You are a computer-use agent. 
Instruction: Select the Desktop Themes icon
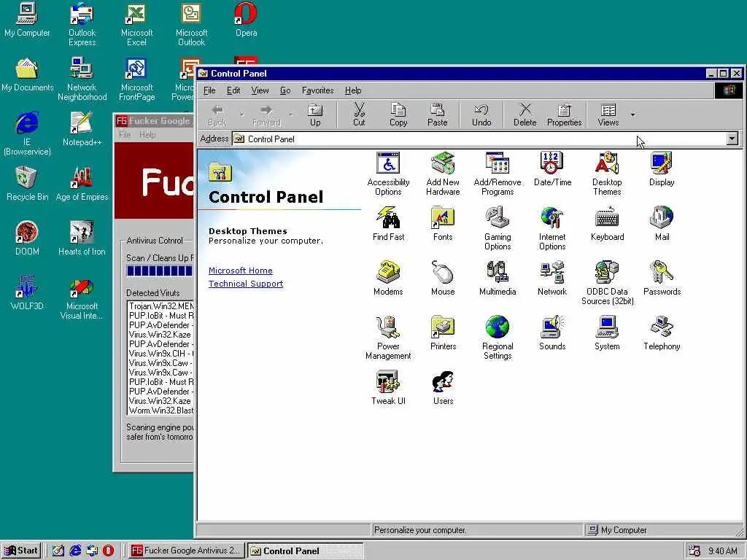coord(607,174)
